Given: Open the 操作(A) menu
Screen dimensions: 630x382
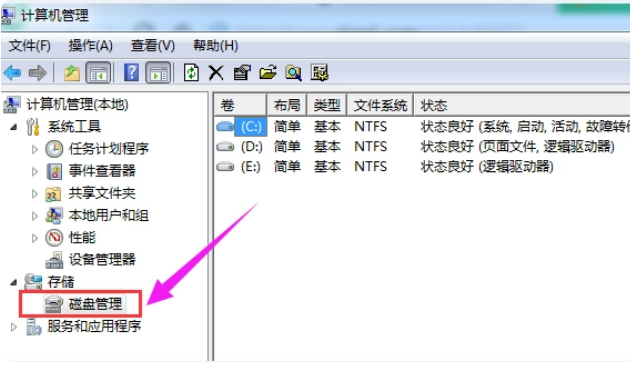Looking at the screenshot, I should tap(90, 45).
